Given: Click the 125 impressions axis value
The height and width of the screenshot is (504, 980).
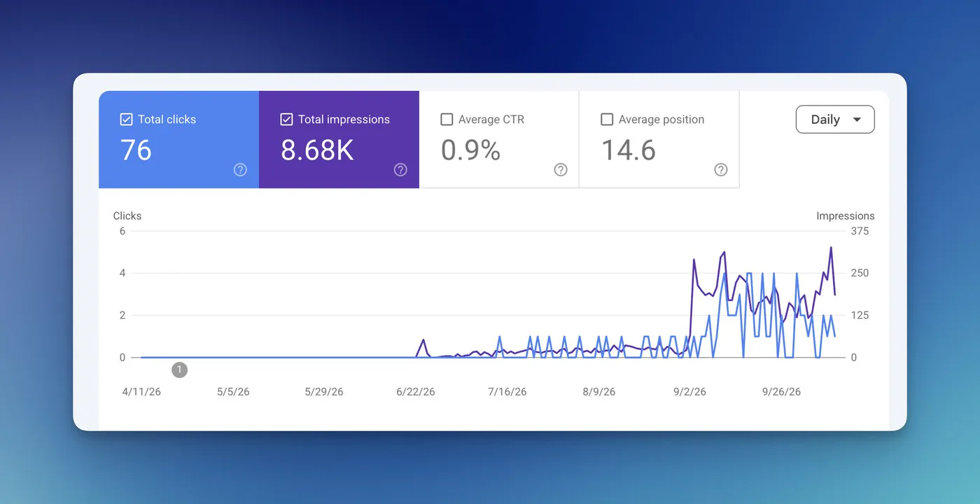Looking at the screenshot, I should (x=860, y=315).
